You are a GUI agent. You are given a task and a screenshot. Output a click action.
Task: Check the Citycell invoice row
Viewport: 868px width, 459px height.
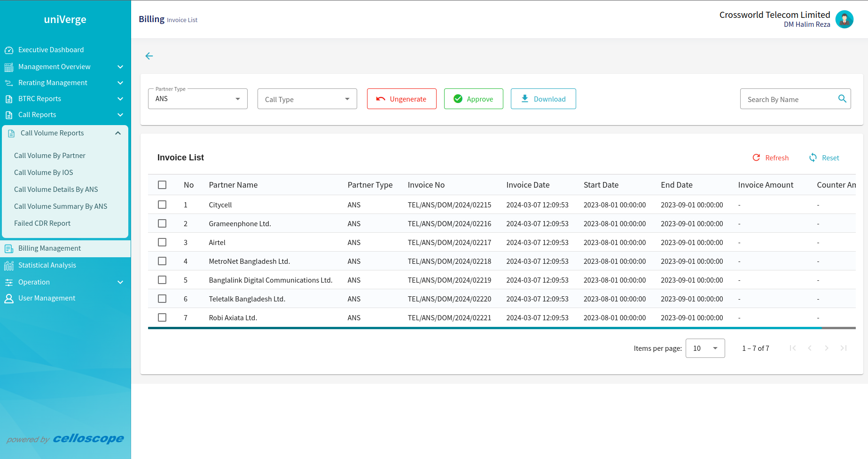[x=162, y=205]
